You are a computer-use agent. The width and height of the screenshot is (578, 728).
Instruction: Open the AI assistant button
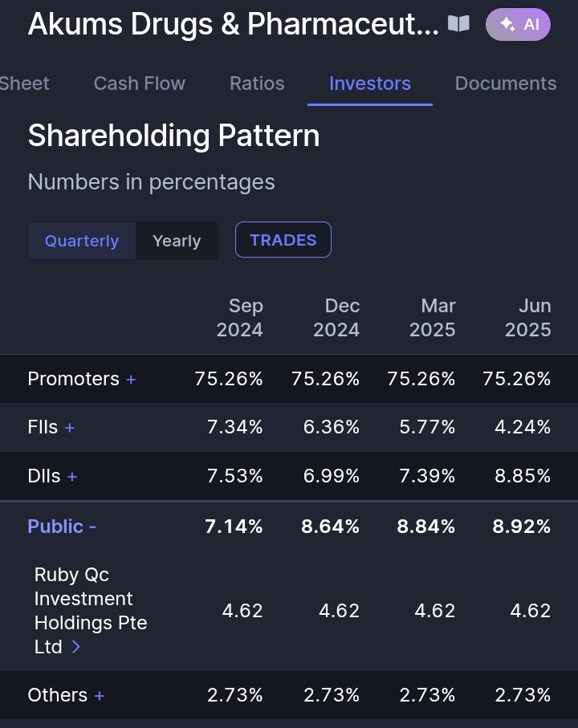[x=518, y=24]
